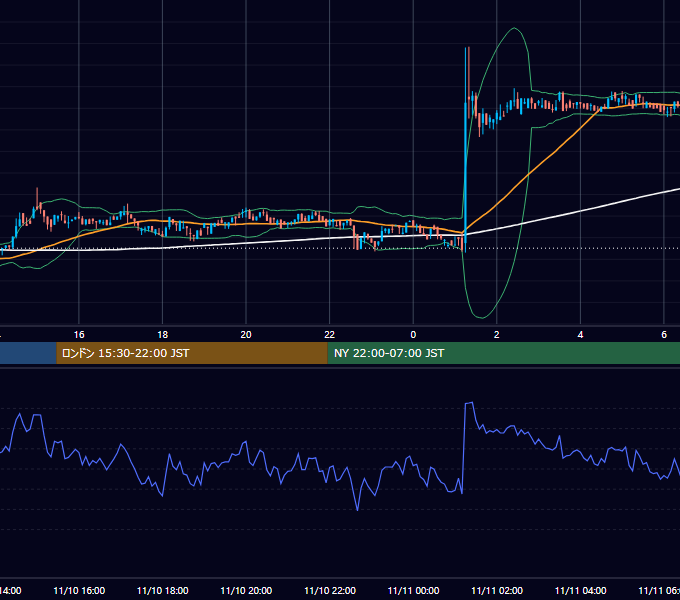Click the "11/10 22:00" date label
This screenshot has height=600, width=680.
coord(330,590)
